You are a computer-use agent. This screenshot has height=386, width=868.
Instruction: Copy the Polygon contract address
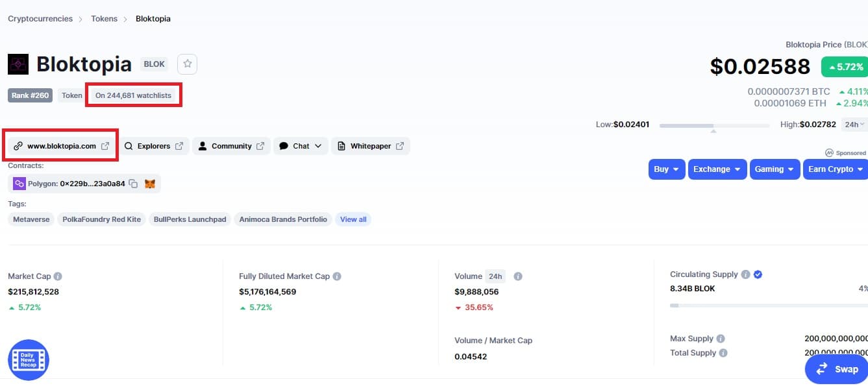133,184
